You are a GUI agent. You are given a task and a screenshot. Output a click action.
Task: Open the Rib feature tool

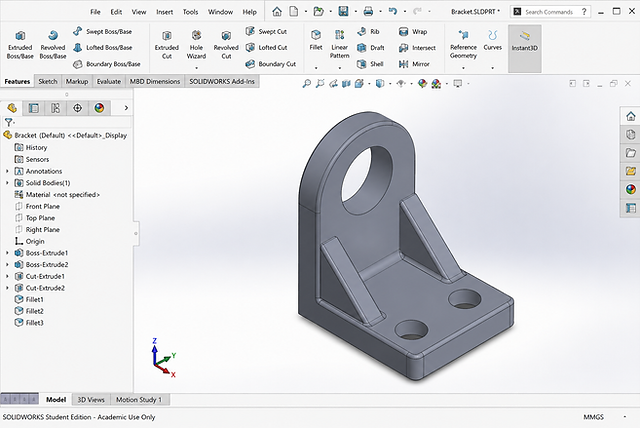click(x=368, y=31)
